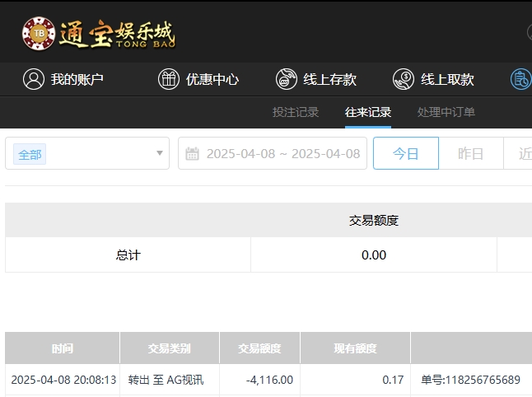
Task: Click the calendar icon in date field
Action: (192, 153)
